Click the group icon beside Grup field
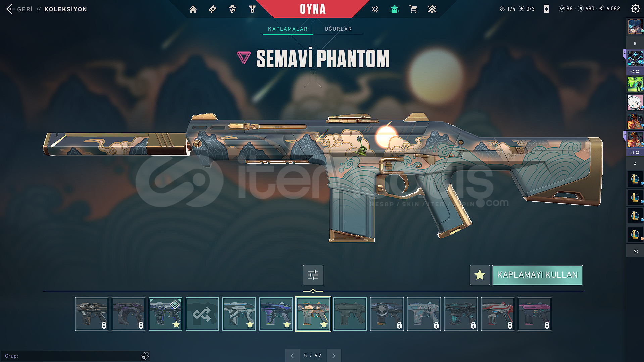 click(145, 356)
